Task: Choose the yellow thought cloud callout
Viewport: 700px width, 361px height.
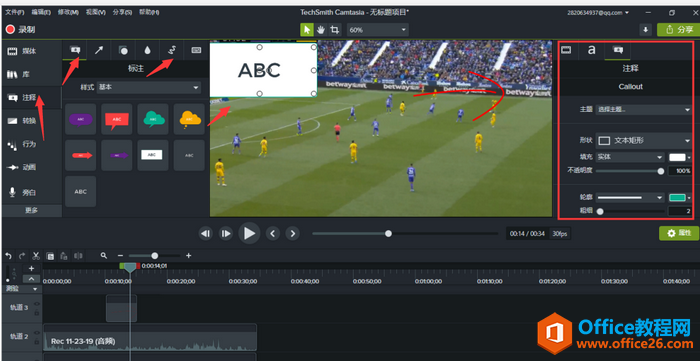Action: 189,119
